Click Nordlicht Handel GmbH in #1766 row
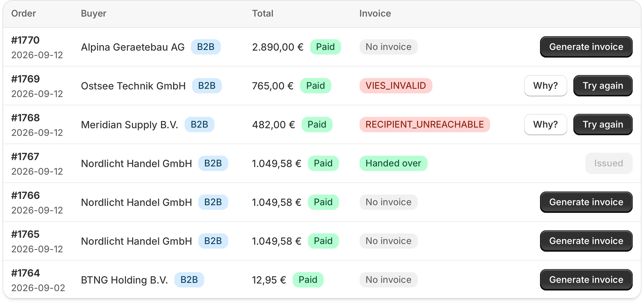 [137, 202]
